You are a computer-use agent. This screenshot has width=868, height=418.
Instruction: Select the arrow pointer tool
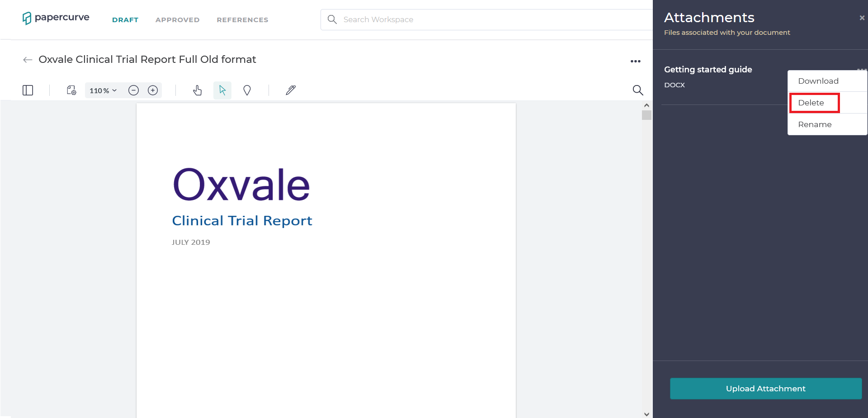point(222,90)
